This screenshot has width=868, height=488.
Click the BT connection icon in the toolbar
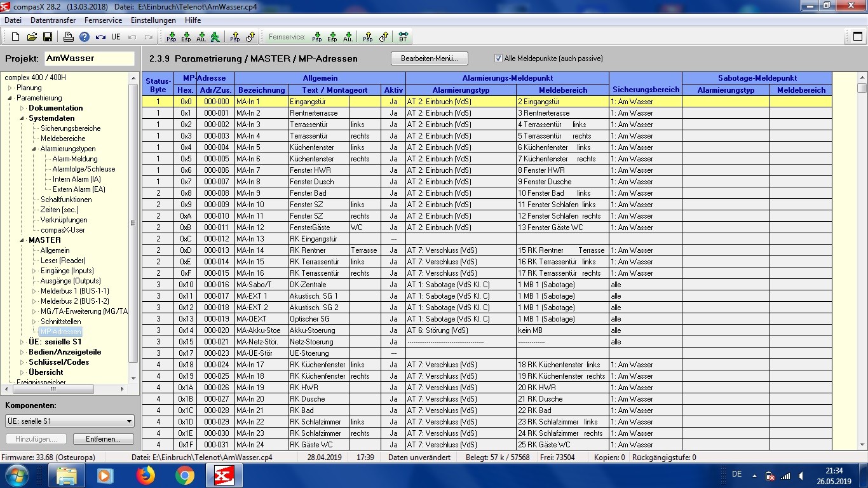click(403, 37)
